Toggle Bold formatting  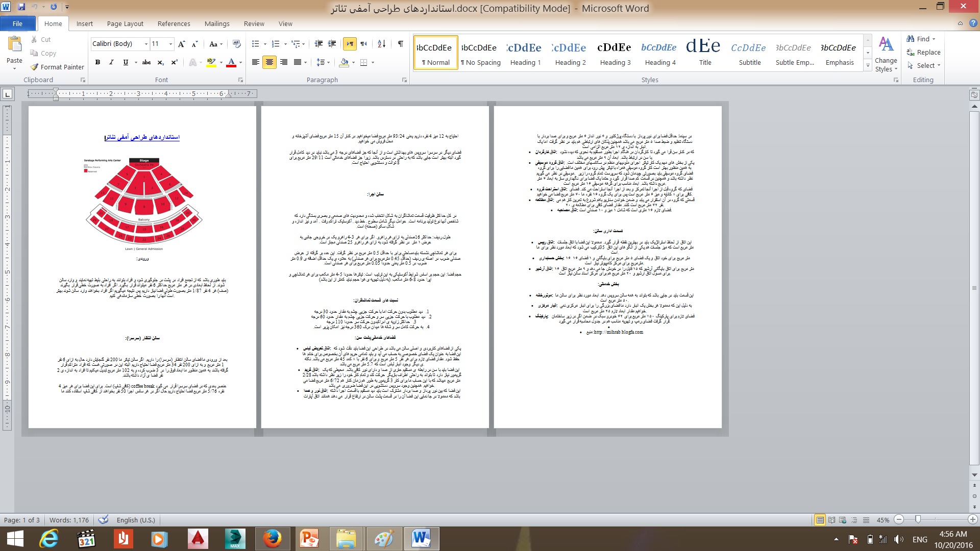pyautogui.click(x=97, y=62)
